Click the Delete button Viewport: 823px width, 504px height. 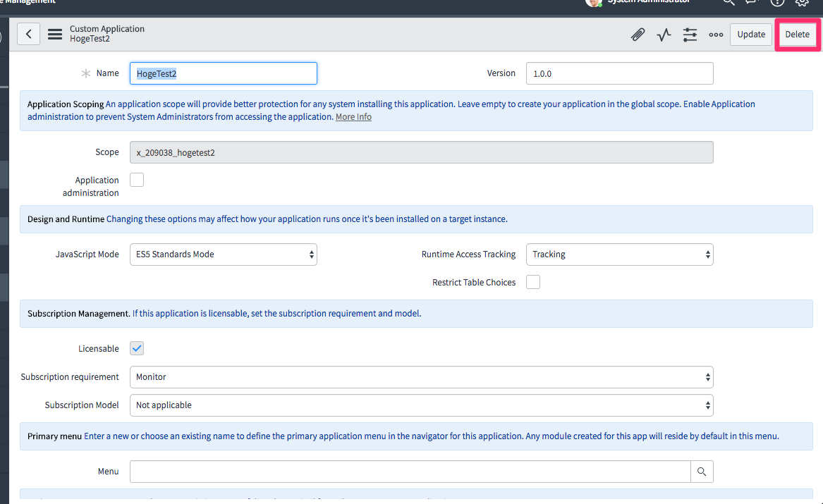[x=797, y=34]
